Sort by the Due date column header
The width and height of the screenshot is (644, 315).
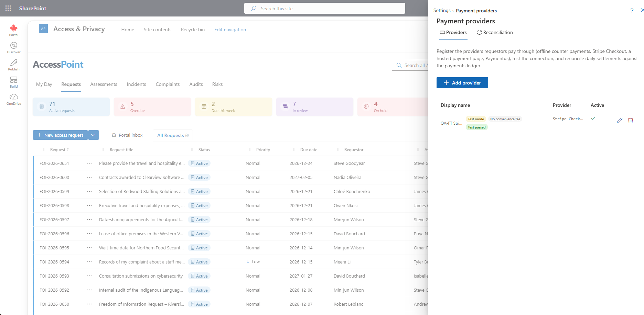point(309,149)
